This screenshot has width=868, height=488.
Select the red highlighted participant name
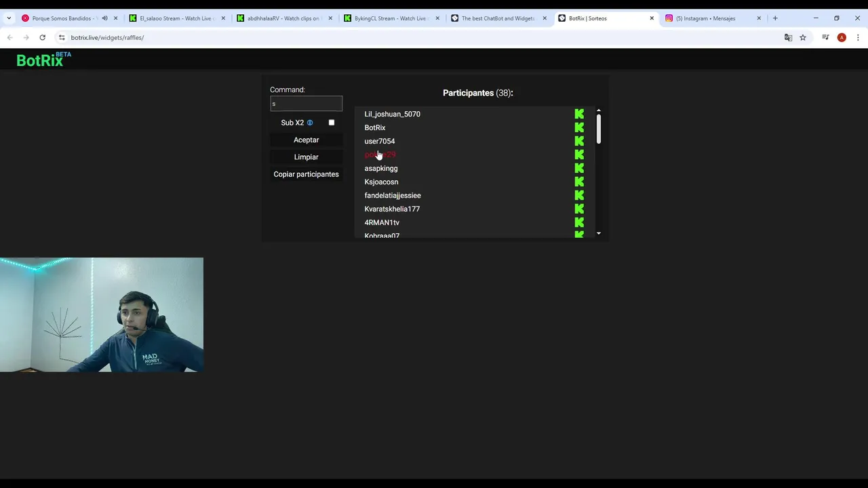(x=380, y=155)
